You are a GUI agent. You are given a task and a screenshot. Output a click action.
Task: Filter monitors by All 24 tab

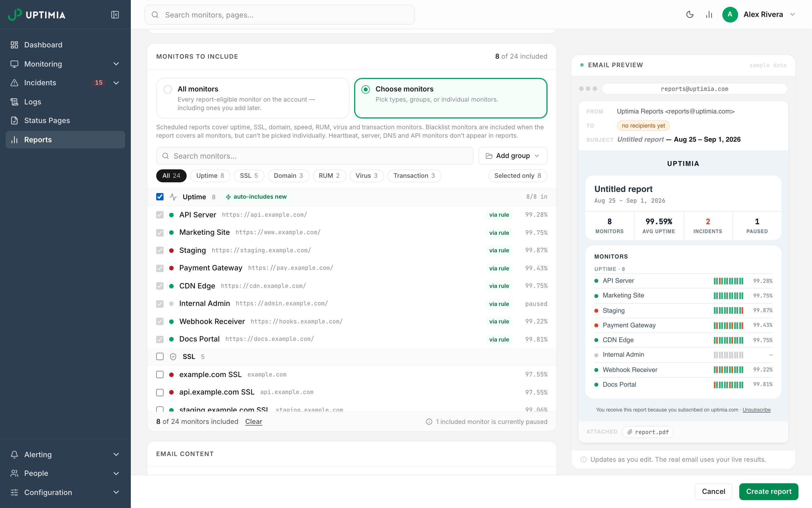[x=171, y=176]
